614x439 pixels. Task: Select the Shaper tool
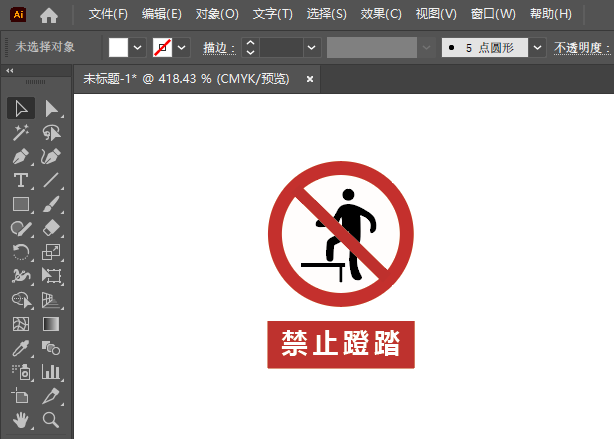pos(21,228)
